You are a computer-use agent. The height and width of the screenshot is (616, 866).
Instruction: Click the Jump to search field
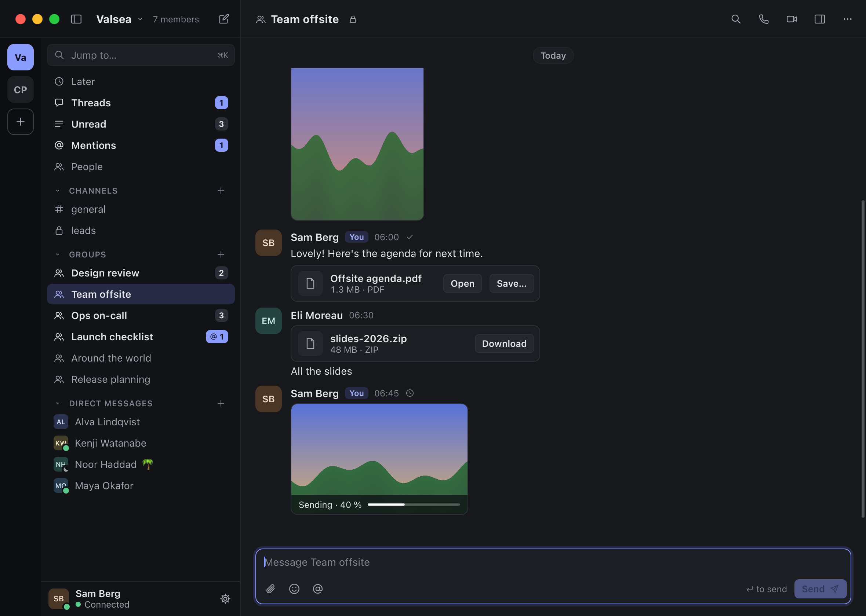coord(141,55)
